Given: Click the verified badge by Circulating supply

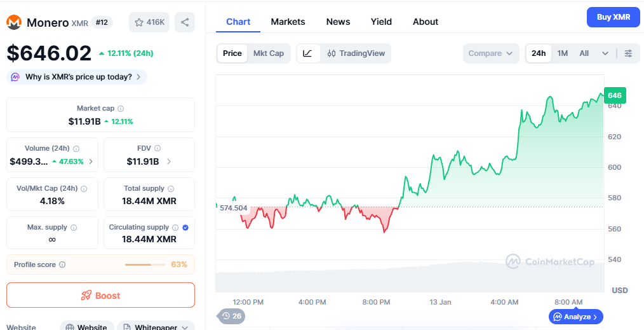Looking at the screenshot, I should coord(185,227).
